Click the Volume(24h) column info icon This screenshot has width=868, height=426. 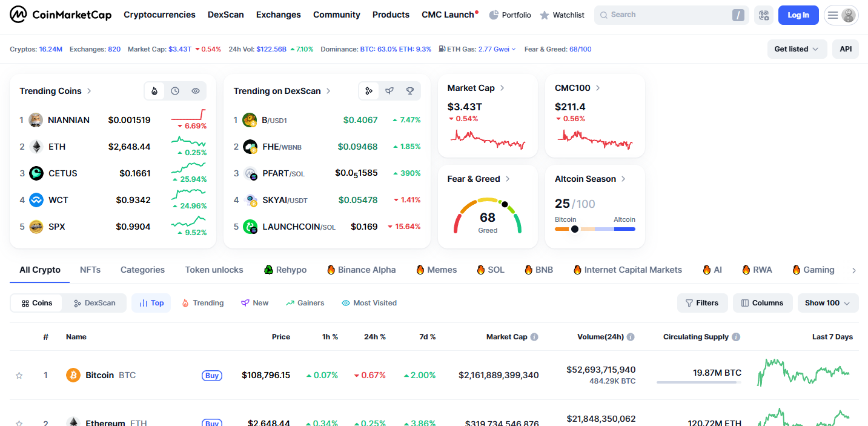click(x=631, y=337)
